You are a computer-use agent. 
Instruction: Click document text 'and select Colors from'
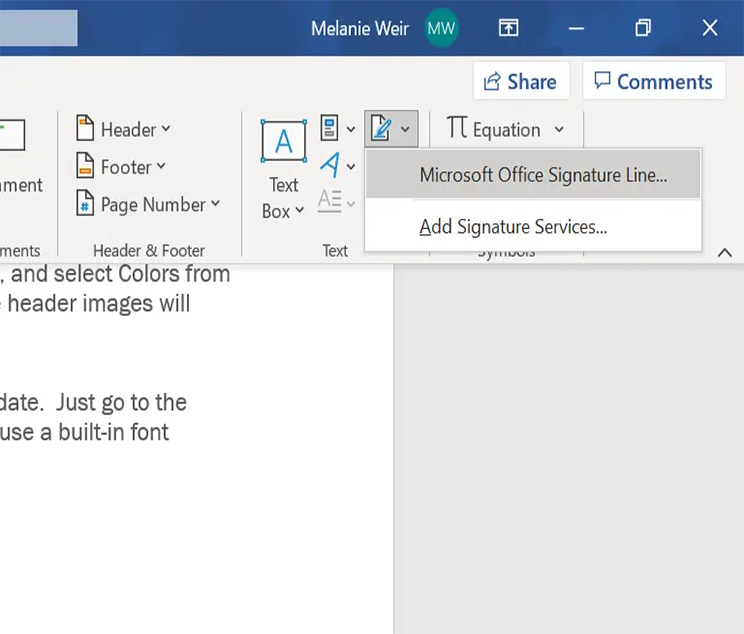tap(121, 274)
